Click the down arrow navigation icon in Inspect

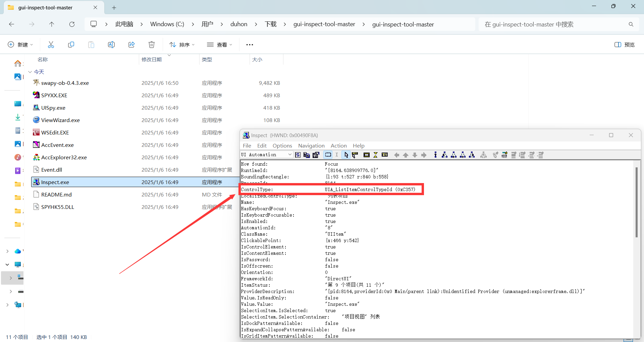click(x=415, y=155)
